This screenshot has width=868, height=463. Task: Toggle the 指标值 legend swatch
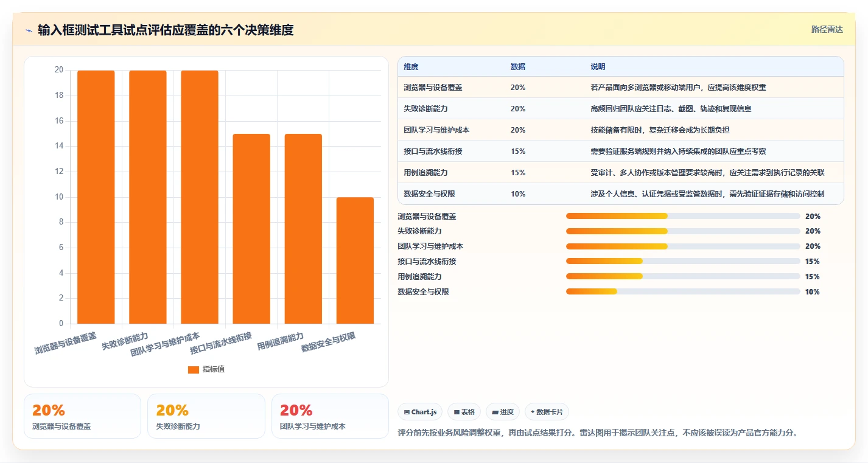193,369
